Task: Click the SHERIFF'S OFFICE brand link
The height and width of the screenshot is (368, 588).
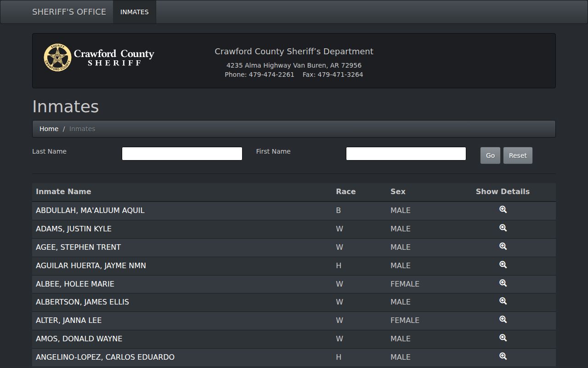Action: pyautogui.click(x=69, y=12)
